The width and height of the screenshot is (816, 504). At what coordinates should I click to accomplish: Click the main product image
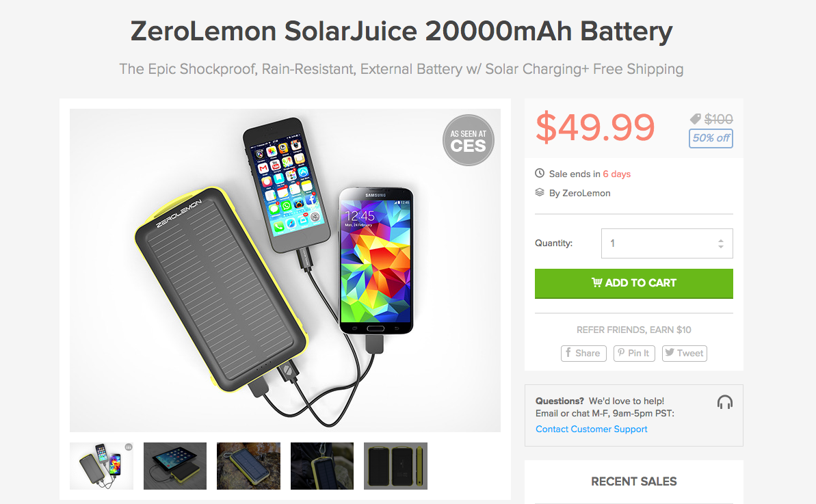285,270
